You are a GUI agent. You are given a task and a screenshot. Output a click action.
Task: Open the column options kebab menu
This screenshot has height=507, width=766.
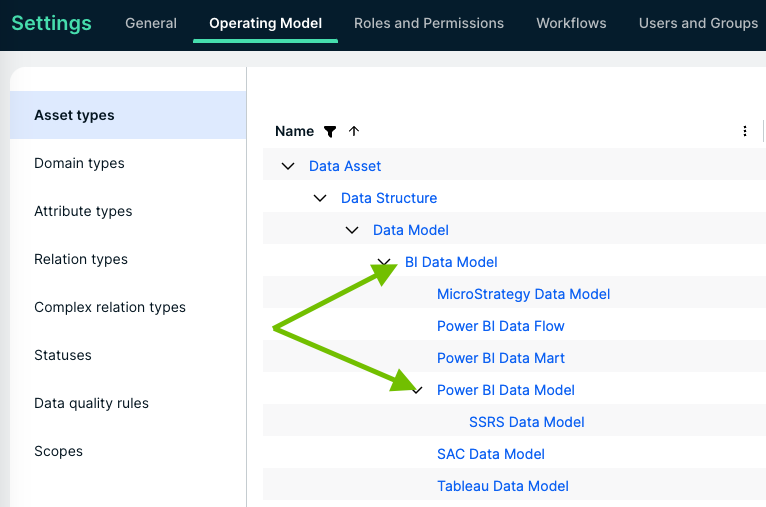tap(745, 131)
